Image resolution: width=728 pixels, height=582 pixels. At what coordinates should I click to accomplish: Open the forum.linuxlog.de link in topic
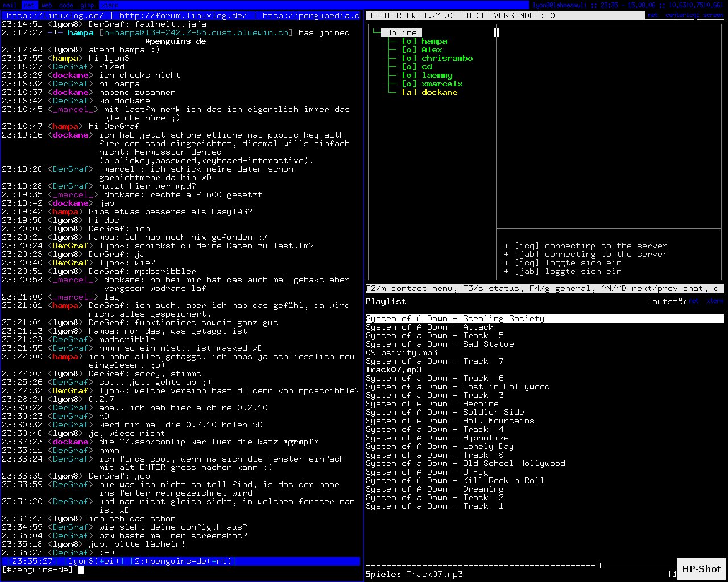coord(183,16)
